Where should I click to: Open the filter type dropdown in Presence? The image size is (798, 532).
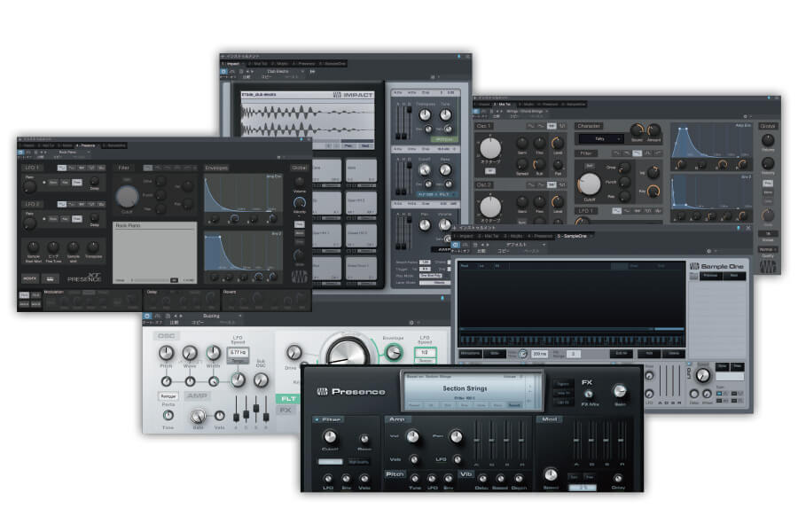pos(331,462)
